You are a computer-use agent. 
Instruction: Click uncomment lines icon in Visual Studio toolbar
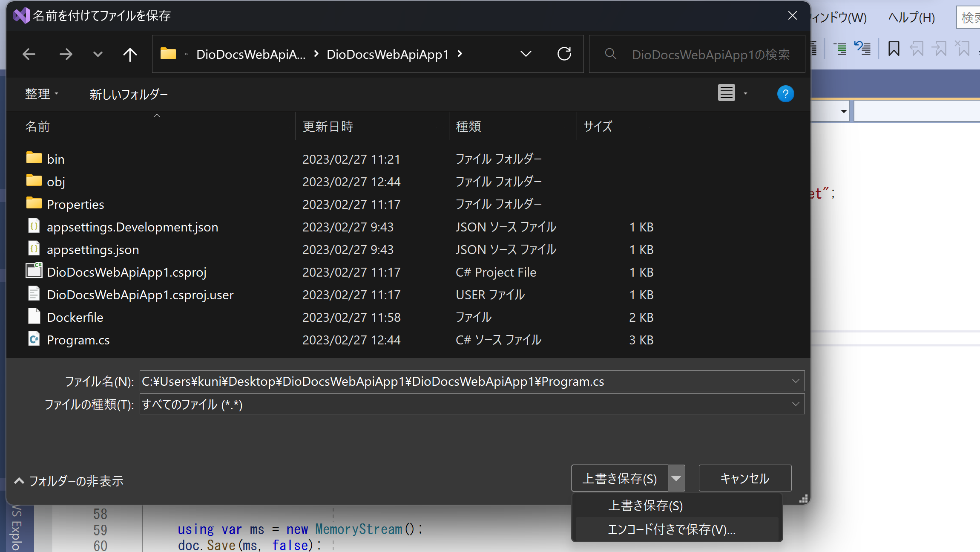862,49
